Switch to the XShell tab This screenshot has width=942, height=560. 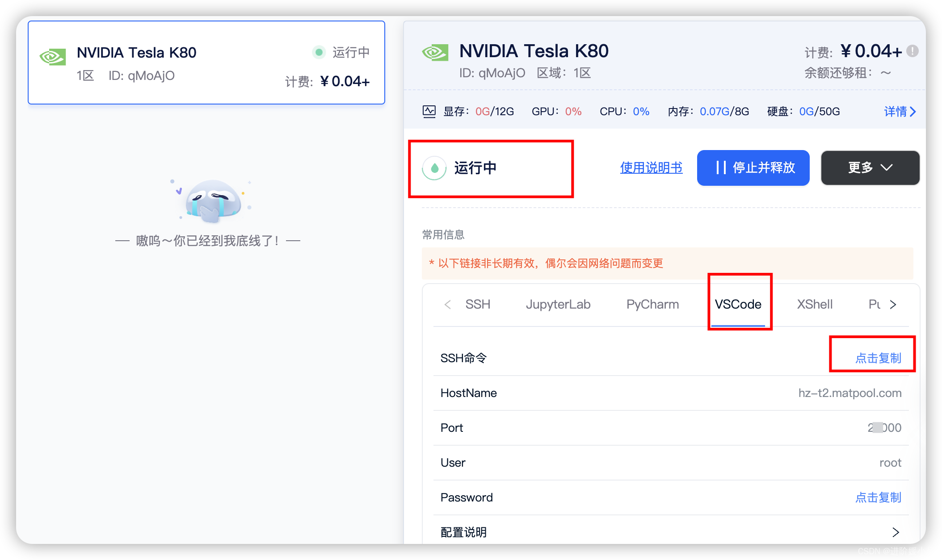815,305
